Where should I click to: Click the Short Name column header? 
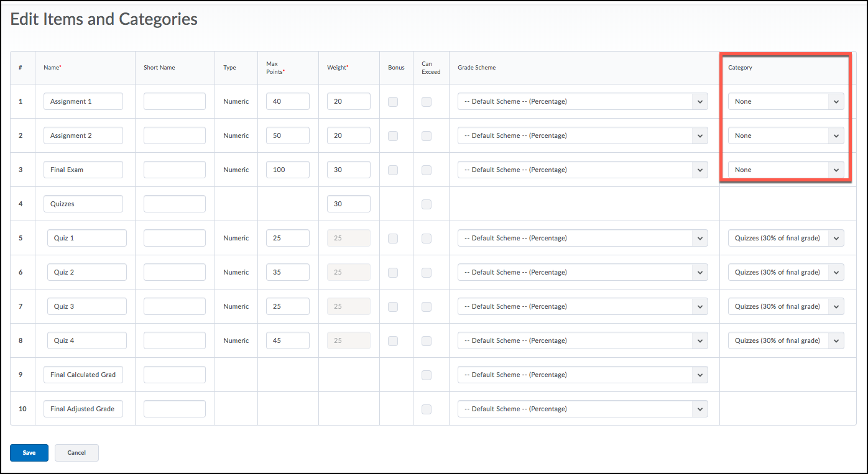click(159, 68)
